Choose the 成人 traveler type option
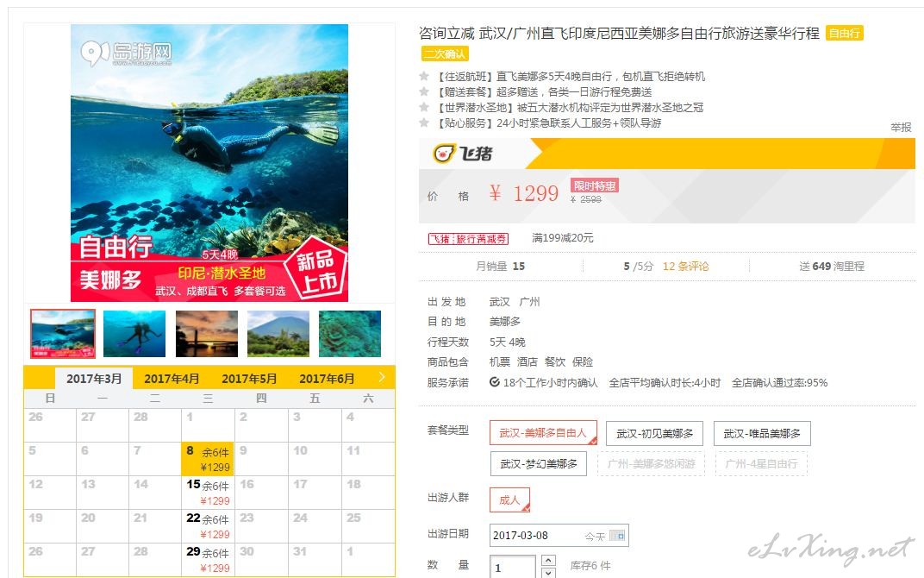Screen dimensions: 924x578 (x=509, y=500)
